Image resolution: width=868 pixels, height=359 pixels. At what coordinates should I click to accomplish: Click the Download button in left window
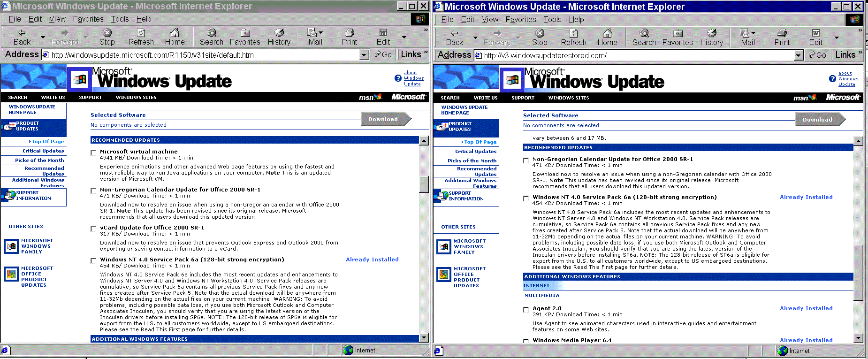click(383, 119)
